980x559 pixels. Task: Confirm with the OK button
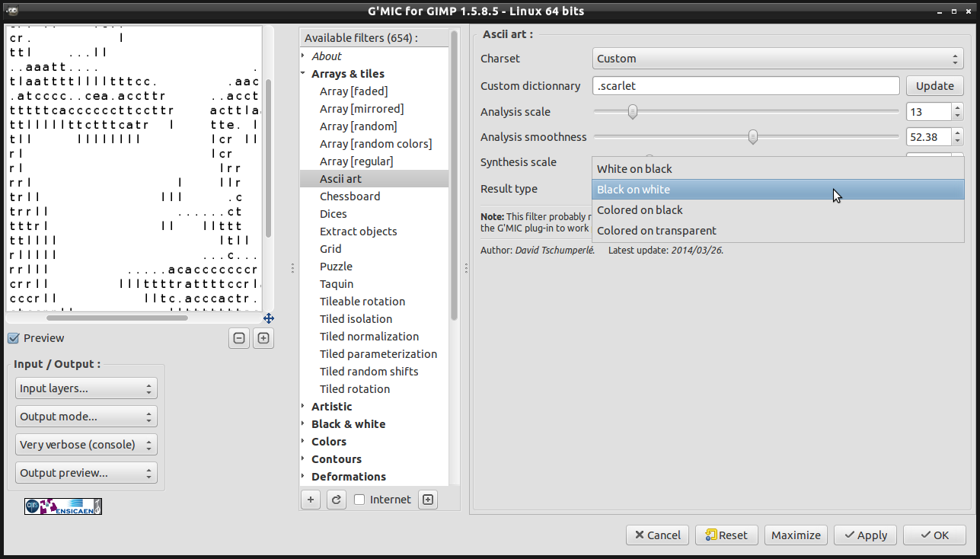tap(934, 535)
